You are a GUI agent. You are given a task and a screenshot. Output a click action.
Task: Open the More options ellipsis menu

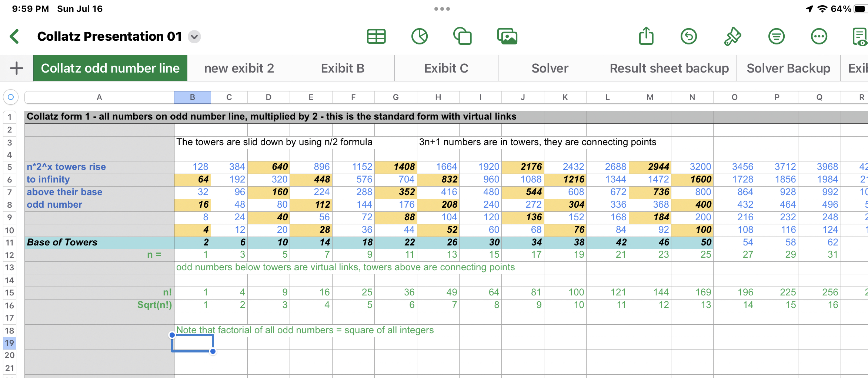(x=819, y=36)
